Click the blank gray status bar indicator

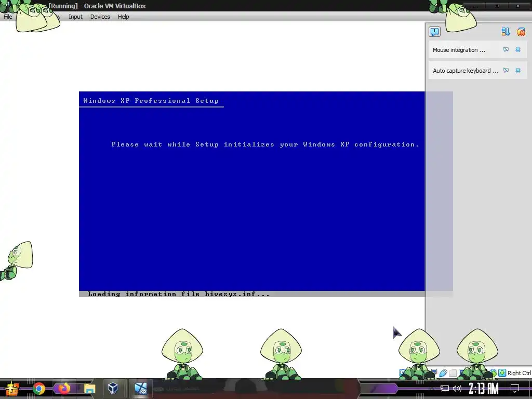(x=453, y=373)
